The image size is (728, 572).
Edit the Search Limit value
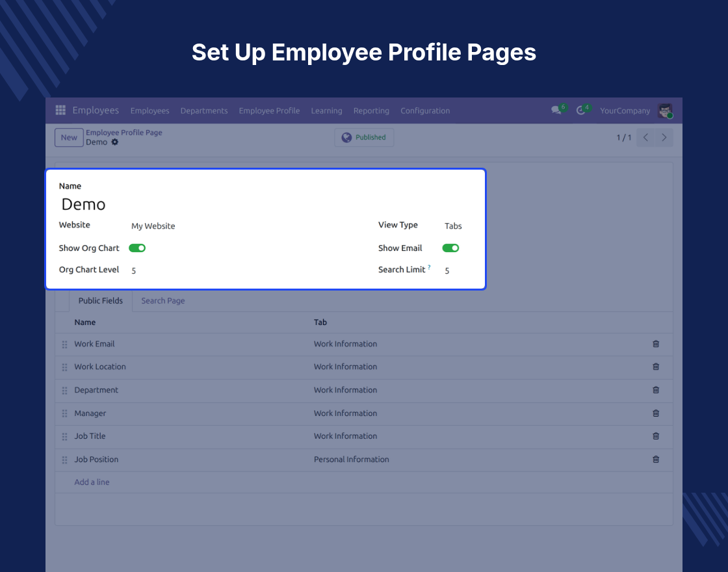pyautogui.click(x=447, y=270)
